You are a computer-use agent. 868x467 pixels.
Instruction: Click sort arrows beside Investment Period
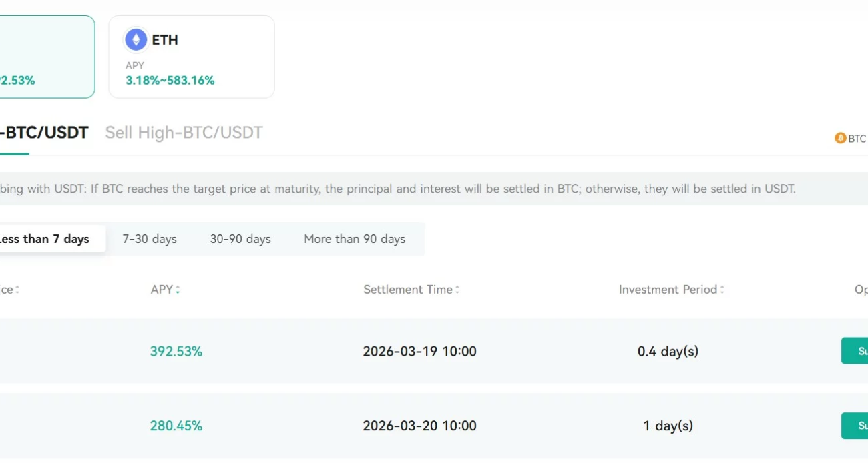(722, 290)
